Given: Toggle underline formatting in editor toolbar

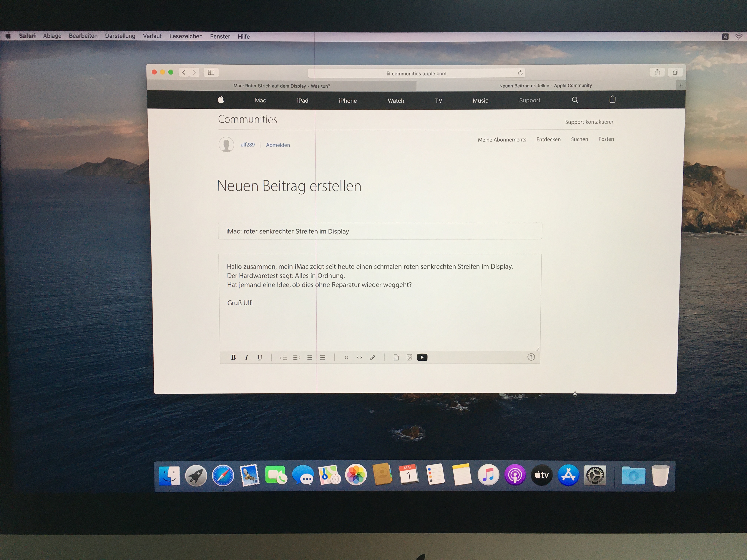Looking at the screenshot, I should click(260, 357).
